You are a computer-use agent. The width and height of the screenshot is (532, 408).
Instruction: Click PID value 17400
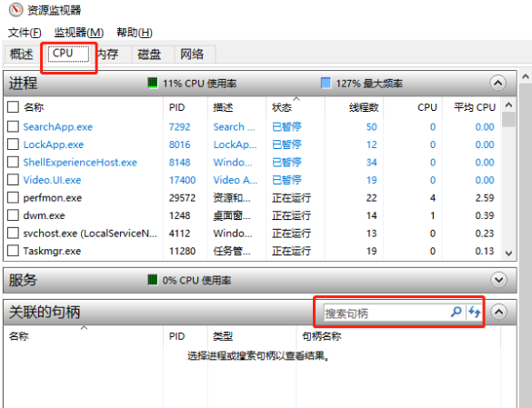tap(182, 180)
